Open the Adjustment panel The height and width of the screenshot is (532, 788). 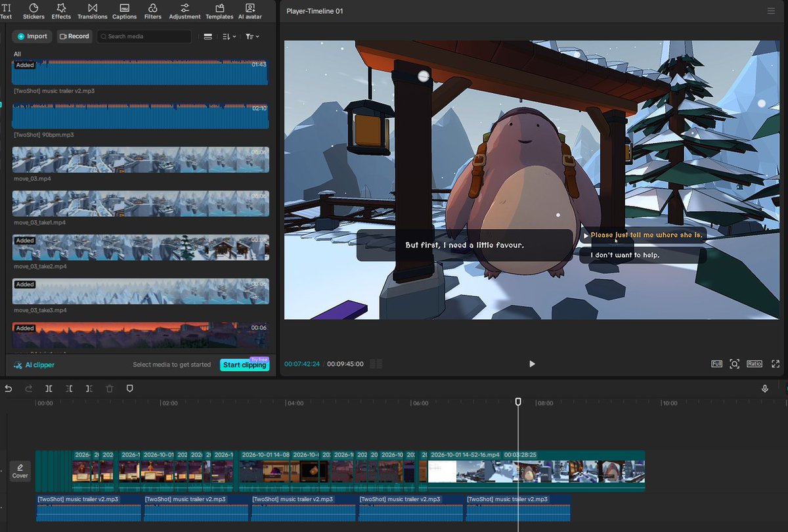click(185, 11)
